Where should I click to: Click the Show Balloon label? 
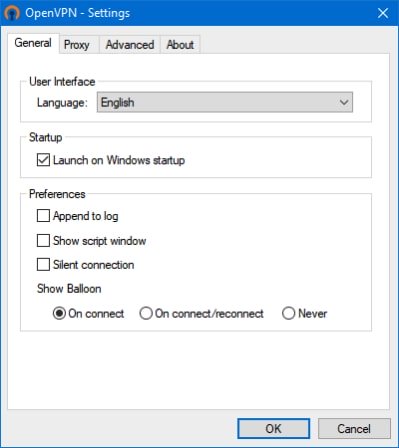pos(69,289)
